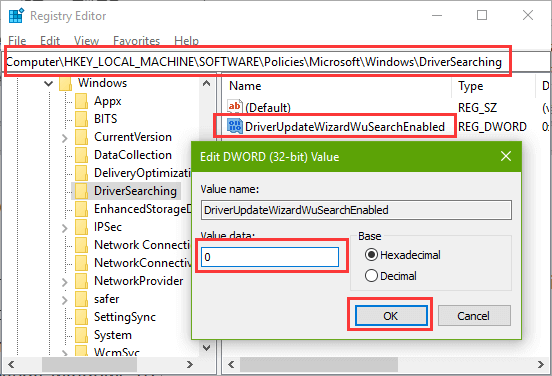Click the Value data input field
This screenshot has height=376, width=552.
point(270,257)
